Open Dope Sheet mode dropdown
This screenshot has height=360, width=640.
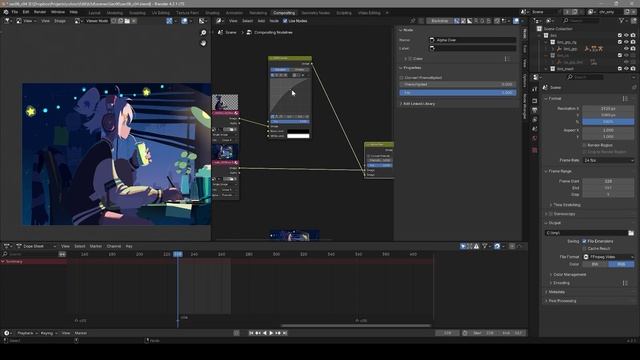[36, 246]
